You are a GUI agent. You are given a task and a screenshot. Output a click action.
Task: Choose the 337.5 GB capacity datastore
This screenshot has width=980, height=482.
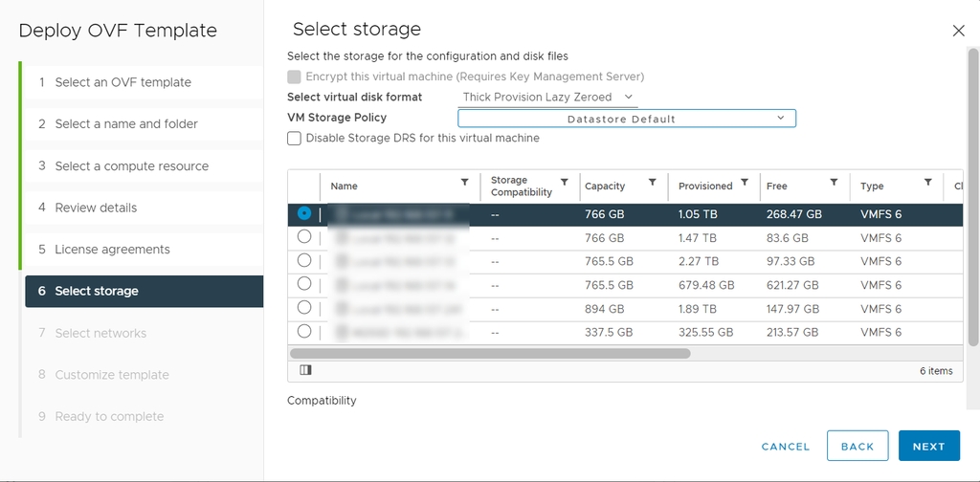(304, 331)
